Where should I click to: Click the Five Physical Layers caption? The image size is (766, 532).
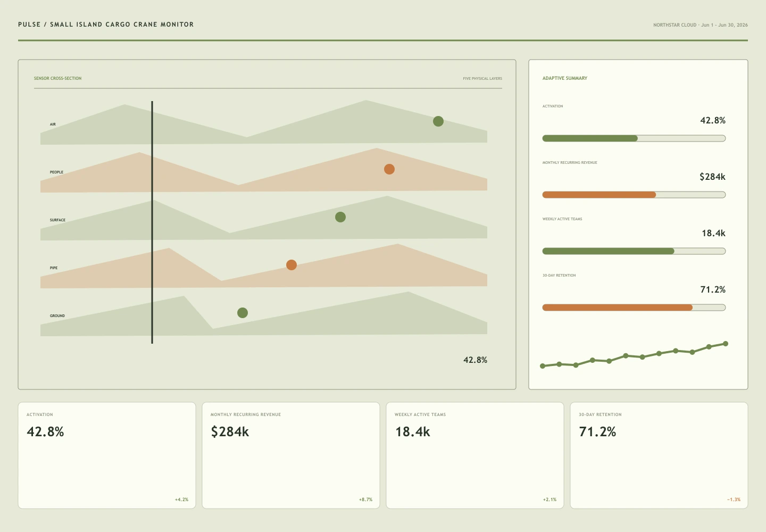click(x=482, y=79)
